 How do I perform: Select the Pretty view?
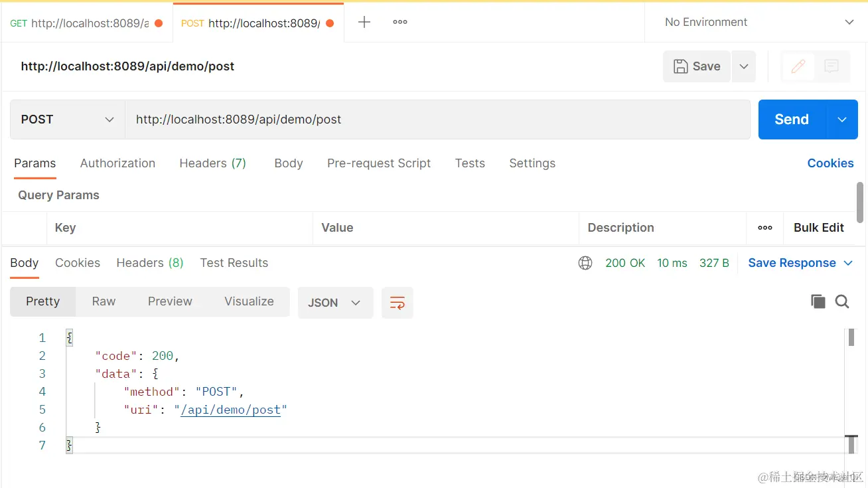(x=43, y=301)
